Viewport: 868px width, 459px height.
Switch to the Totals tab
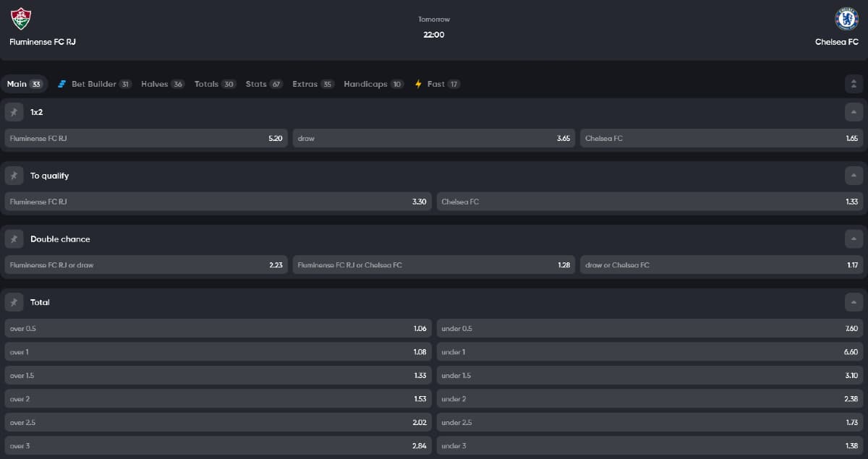[216, 84]
